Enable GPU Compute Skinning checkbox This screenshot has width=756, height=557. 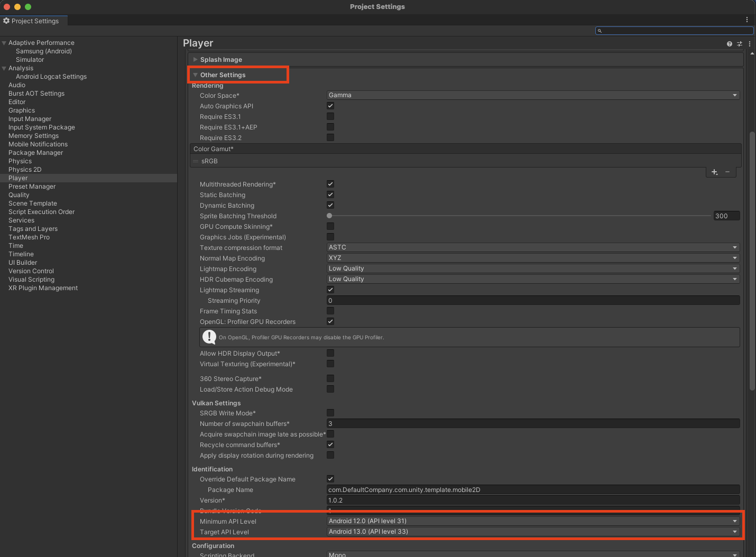coord(330,226)
